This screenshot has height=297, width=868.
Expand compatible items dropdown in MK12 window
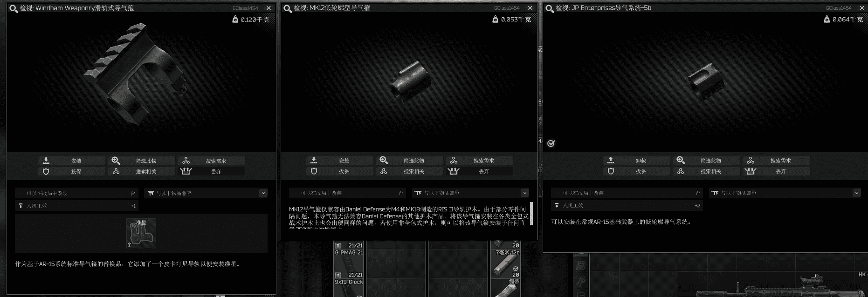pos(525,193)
